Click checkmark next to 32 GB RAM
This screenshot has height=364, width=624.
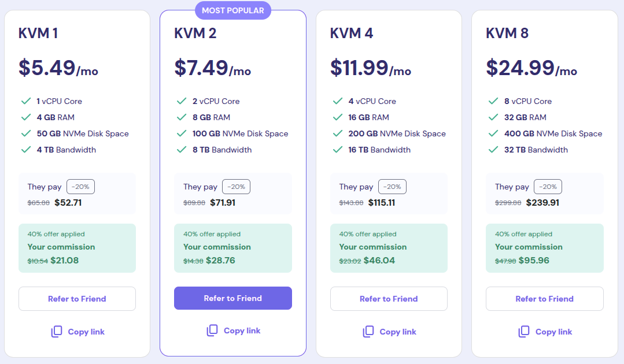(493, 117)
